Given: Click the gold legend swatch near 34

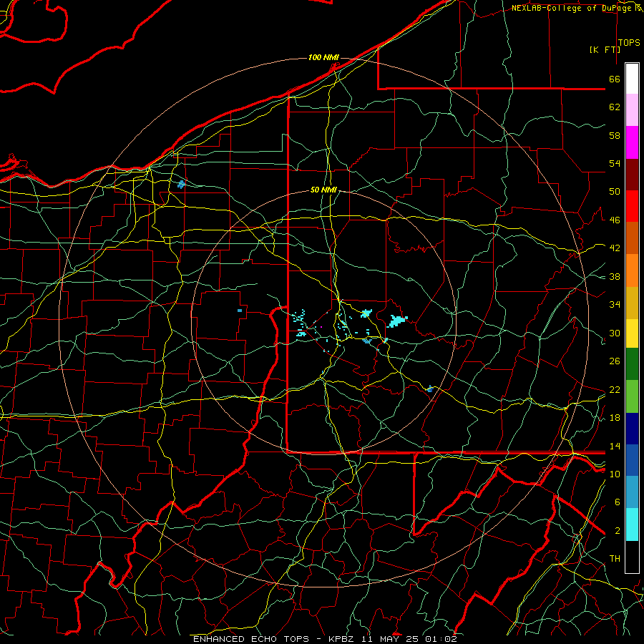Looking at the screenshot, I should pos(632,303).
